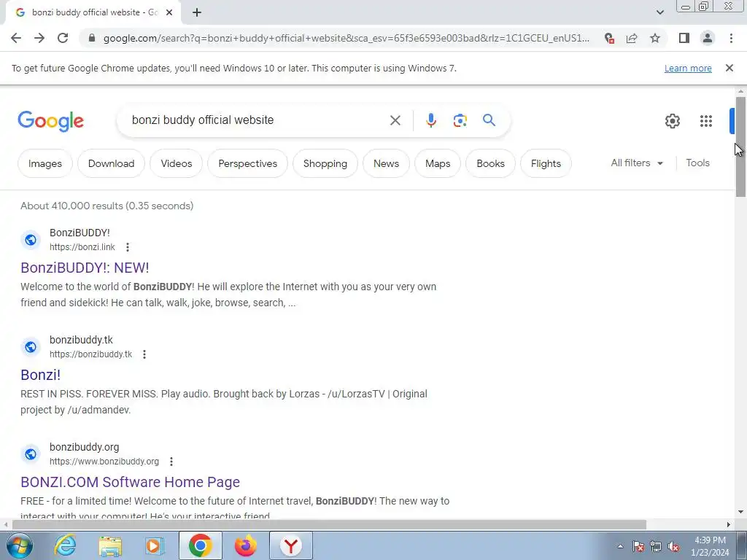Open more options for bonzi.link result
The height and width of the screenshot is (560, 747).
[x=127, y=247]
